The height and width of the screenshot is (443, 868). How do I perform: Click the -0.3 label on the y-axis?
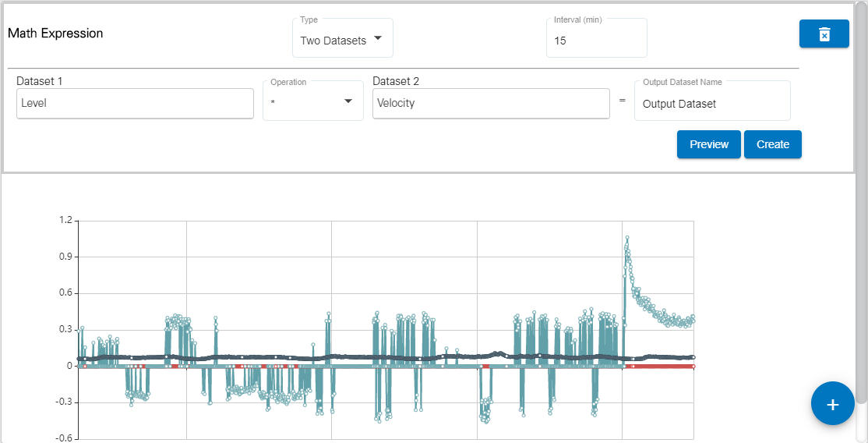tap(63, 402)
